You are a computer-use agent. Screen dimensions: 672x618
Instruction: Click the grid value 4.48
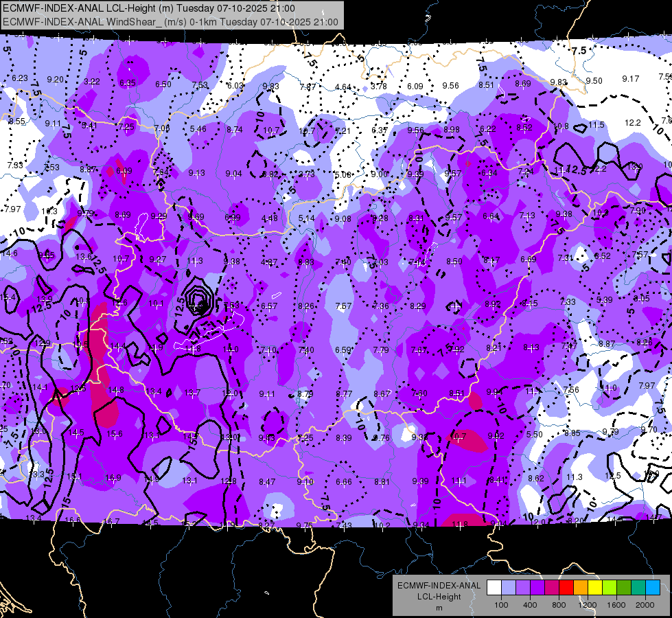(270, 218)
